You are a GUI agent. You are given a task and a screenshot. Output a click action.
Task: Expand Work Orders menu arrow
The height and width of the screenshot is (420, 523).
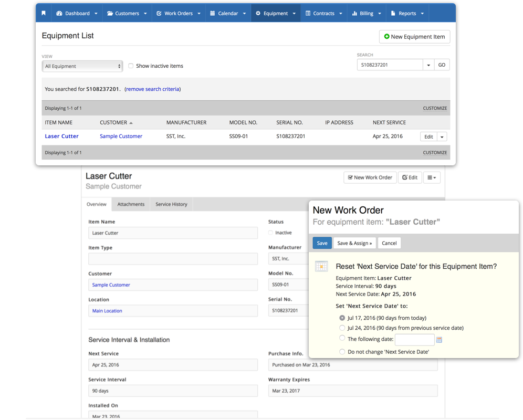click(199, 14)
